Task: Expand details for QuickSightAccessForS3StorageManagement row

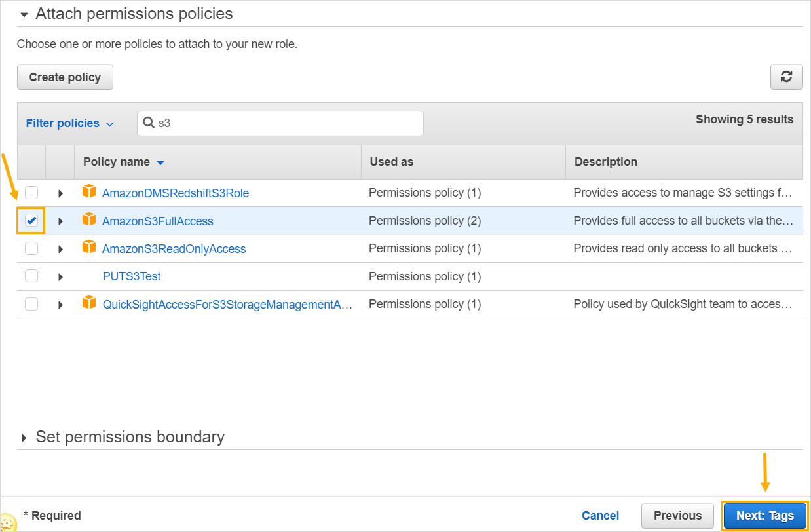Action: [60, 304]
